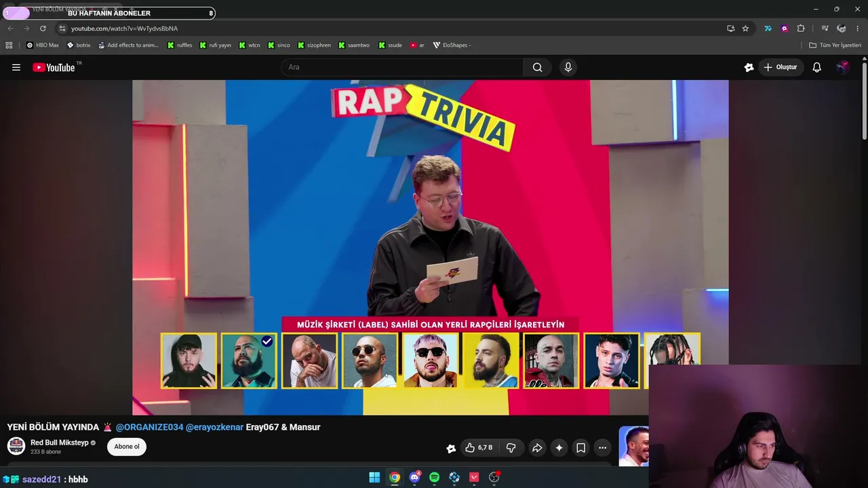The image size is (868, 488).
Task: Bookmark this page with the star
Action: coord(745,28)
